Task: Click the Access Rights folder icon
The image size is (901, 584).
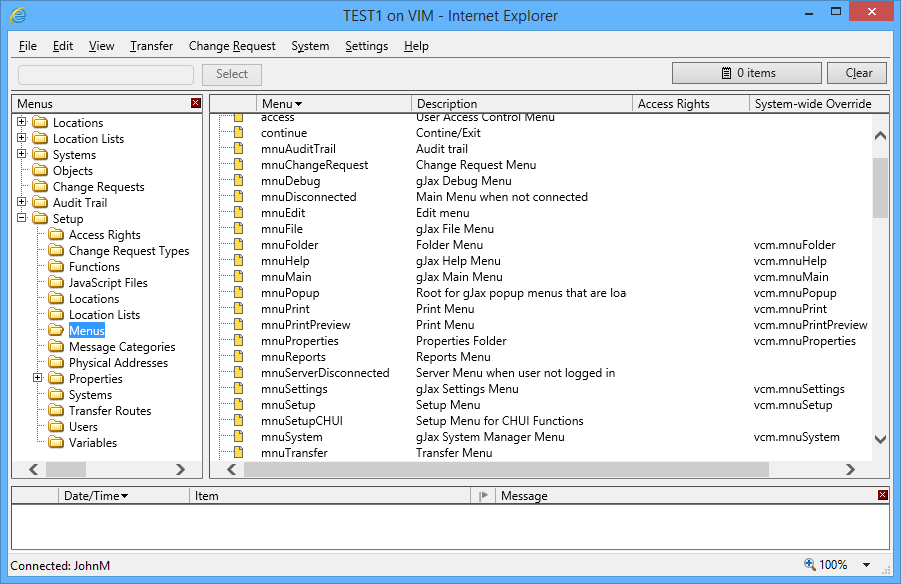Action: pos(56,235)
